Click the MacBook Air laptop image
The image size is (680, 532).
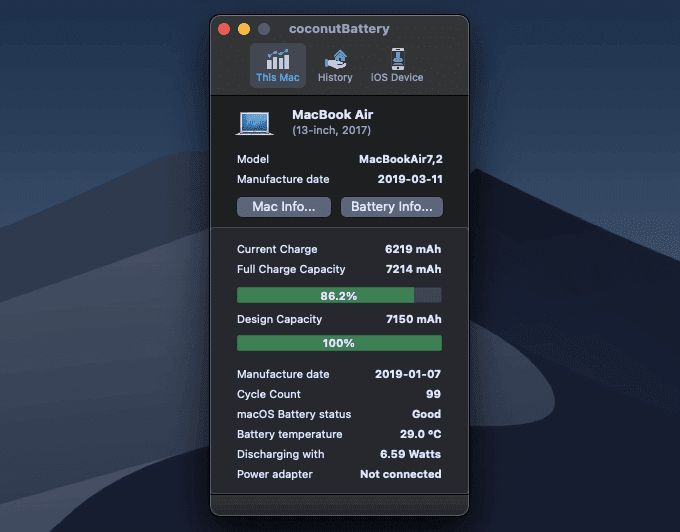pos(255,124)
